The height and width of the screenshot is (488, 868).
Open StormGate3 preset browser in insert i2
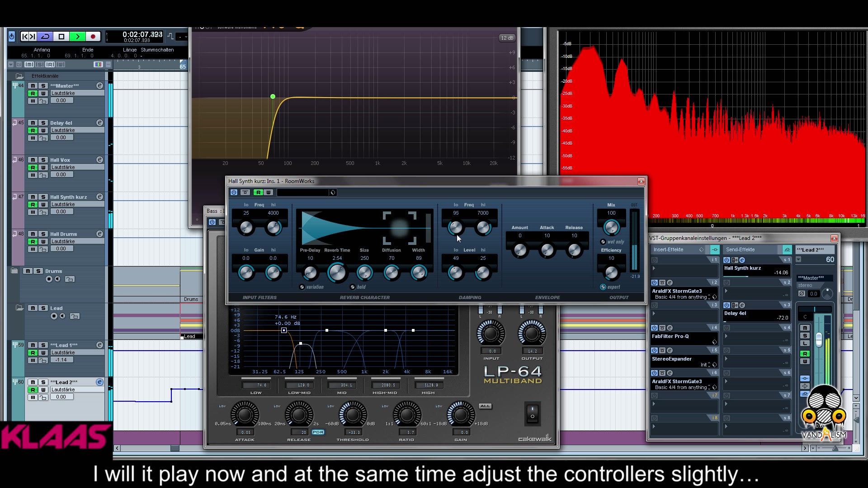pyautogui.click(x=714, y=297)
